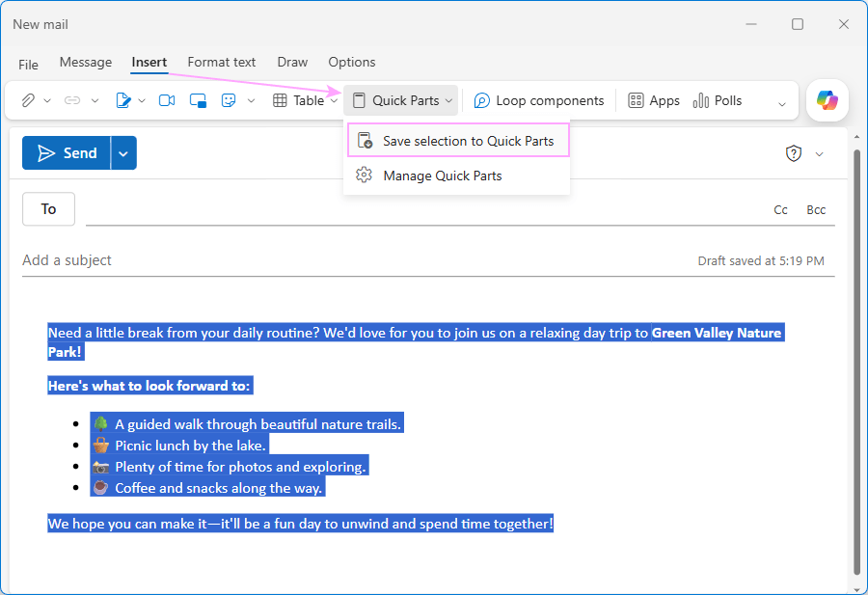Open the Send options dropdown arrow

click(123, 153)
